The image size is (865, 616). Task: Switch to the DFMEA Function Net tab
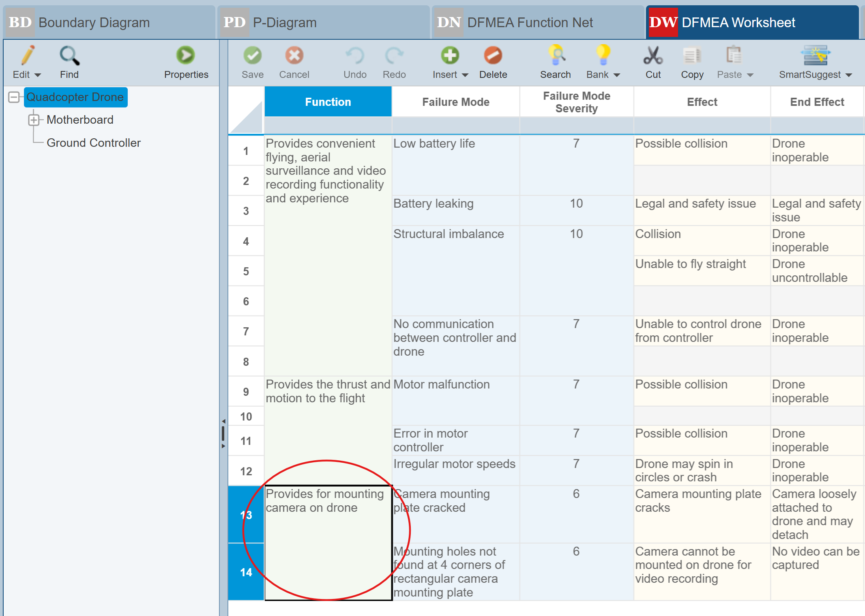coord(530,23)
